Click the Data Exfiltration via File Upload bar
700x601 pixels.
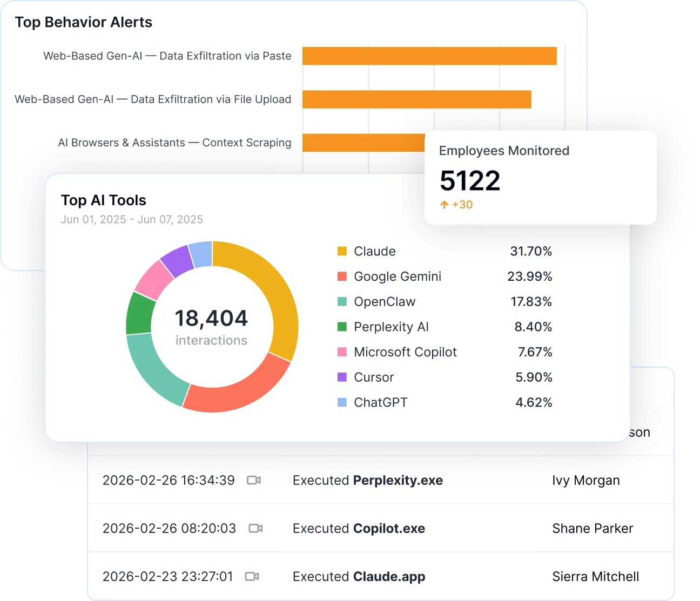pos(417,99)
